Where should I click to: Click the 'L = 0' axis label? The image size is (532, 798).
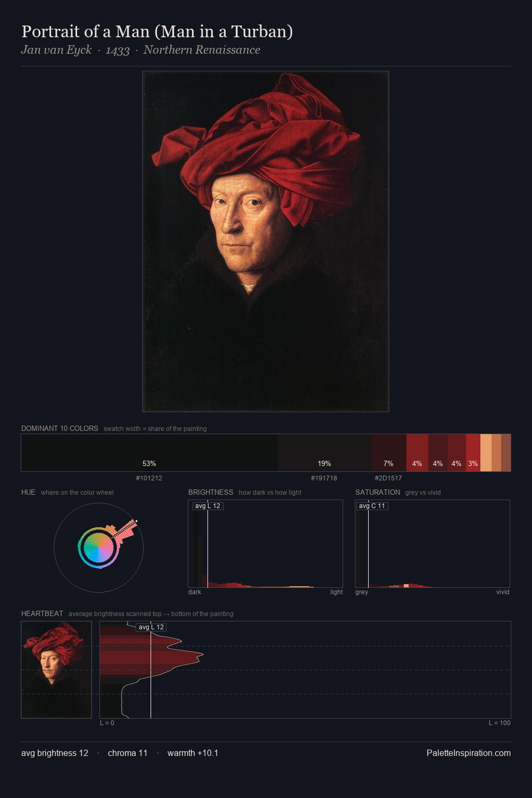(107, 723)
